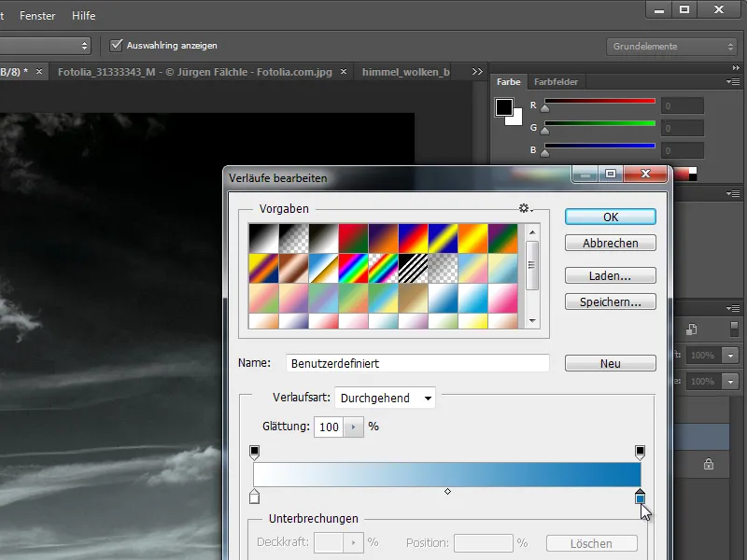Open the Hilfe menu
Viewport: 747px width, 560px height.
(x=84, y=16)
